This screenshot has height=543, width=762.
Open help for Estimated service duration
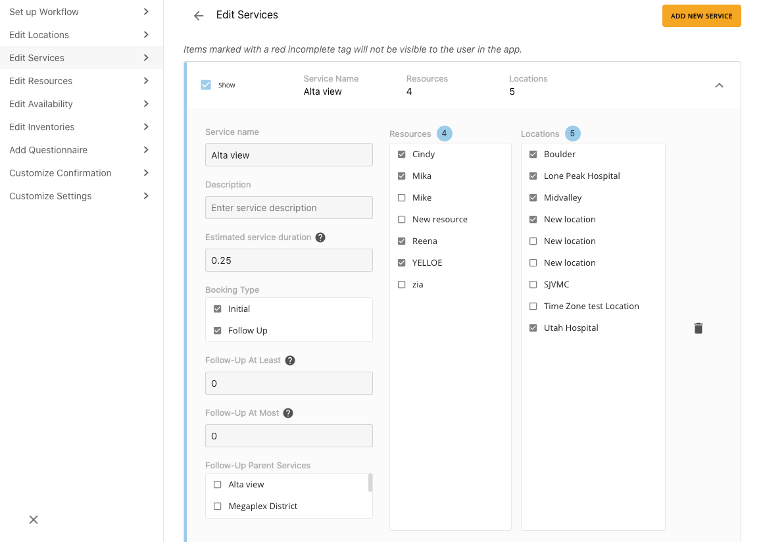point(320,237)
